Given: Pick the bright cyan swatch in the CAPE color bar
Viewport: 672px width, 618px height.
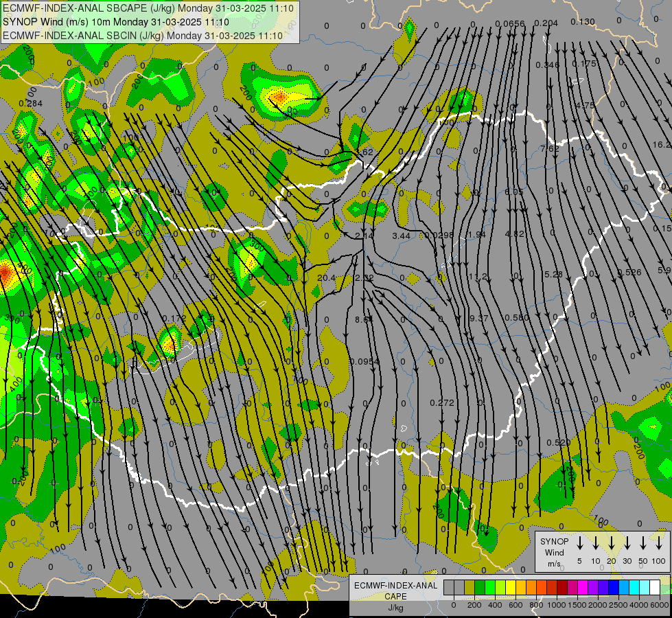Looking at the screenshot, I should tap(634, 587).
